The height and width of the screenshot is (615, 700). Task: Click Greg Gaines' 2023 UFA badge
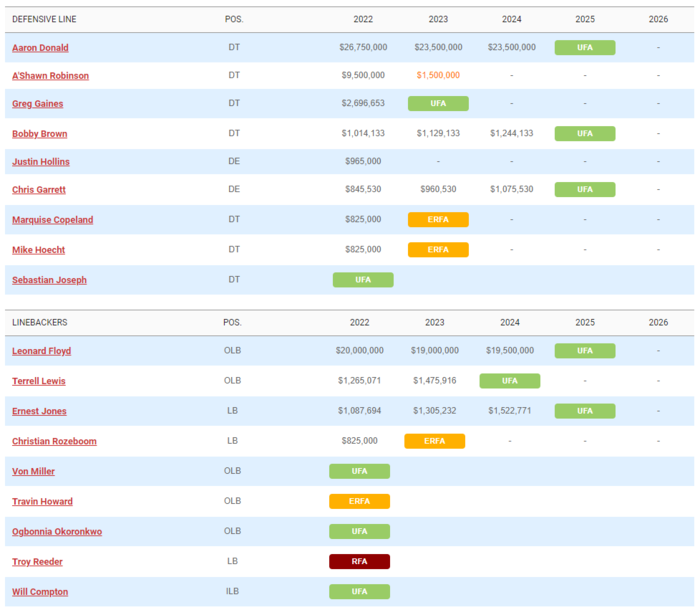[438, 103]
